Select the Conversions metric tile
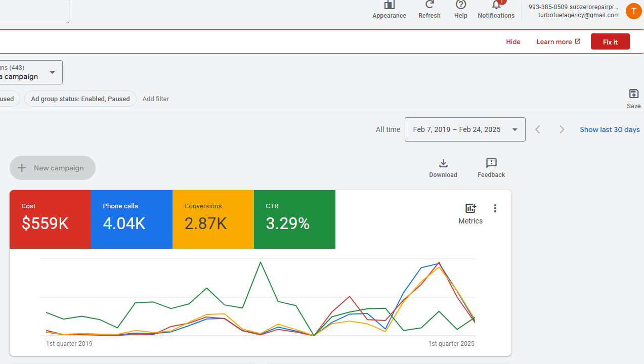This screenshot has width=644, height=364. [213, 219]
